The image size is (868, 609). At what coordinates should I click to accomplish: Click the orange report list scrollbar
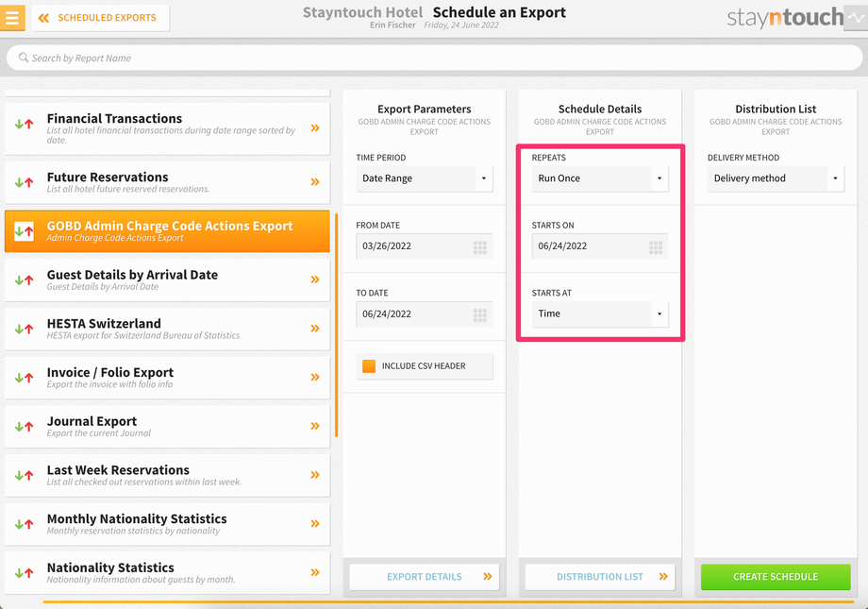click(x=337, y=326)
